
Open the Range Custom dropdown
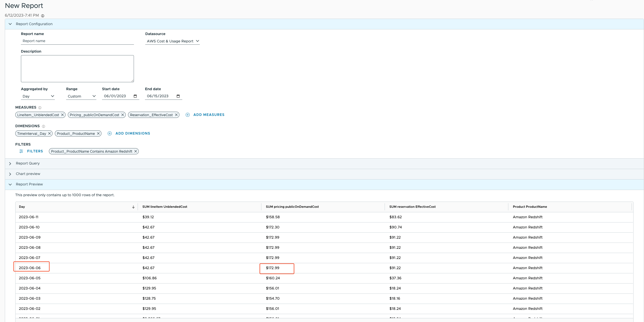click(81, 96)
